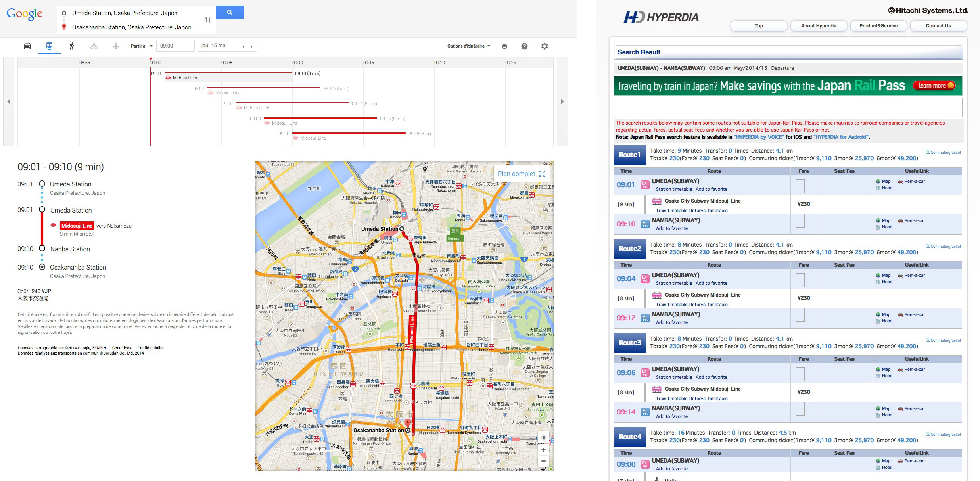This screenshot has width=980, height=481.
Task: Add Route3 Namba to favorite
Action: click(671, 416)
